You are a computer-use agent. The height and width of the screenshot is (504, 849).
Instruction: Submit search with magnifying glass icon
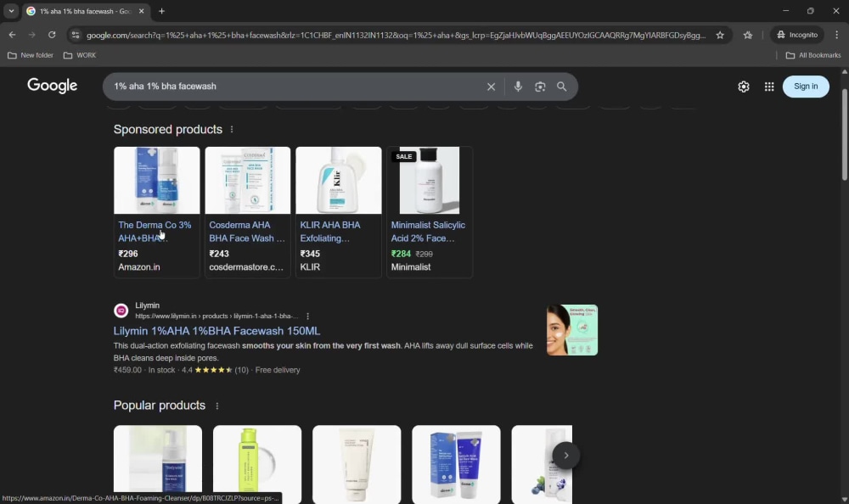pos(561,87)
